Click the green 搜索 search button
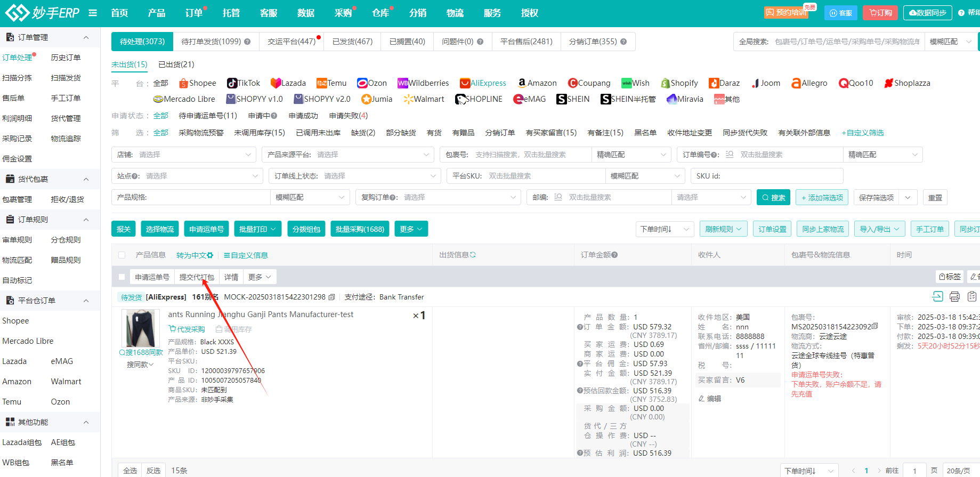The image size is (980, 477). tap(773, 198)
